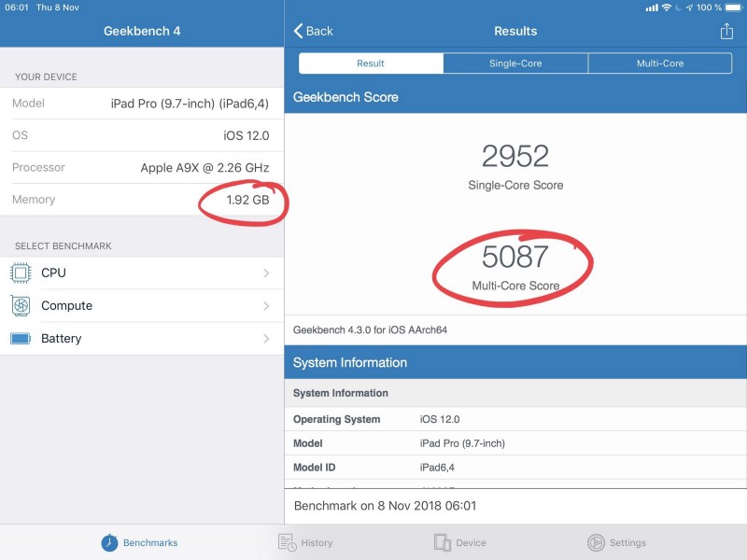747x560 pixels.
Task: Click the iOS 12.0 value in OS row
Action: (x=247, y=135)
